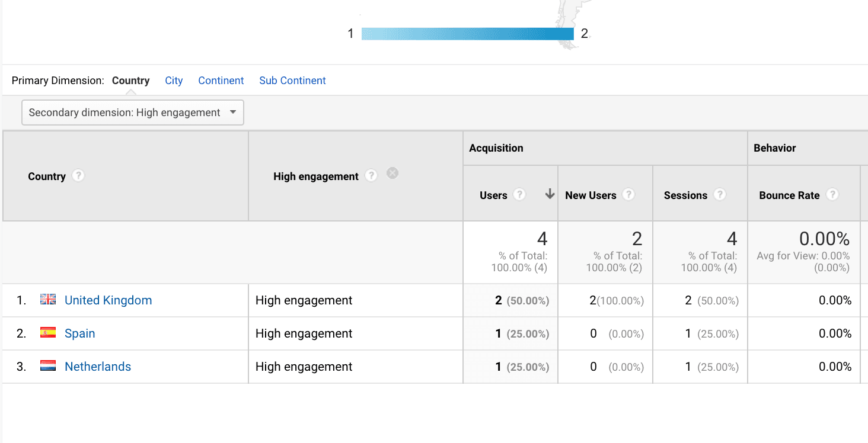The height and width of the screenshot is (443, 868).
Task: Click the blue map legend gradient bar
Action: (468, 34)
